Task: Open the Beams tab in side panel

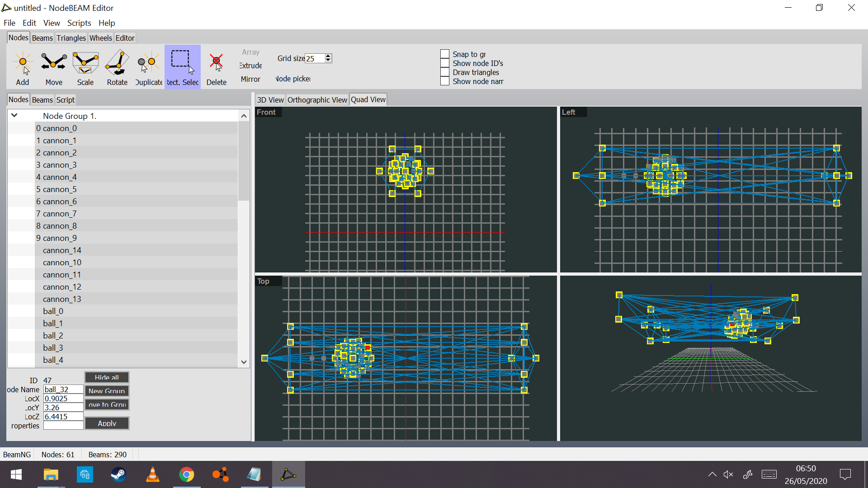Action: coord(42,100)
